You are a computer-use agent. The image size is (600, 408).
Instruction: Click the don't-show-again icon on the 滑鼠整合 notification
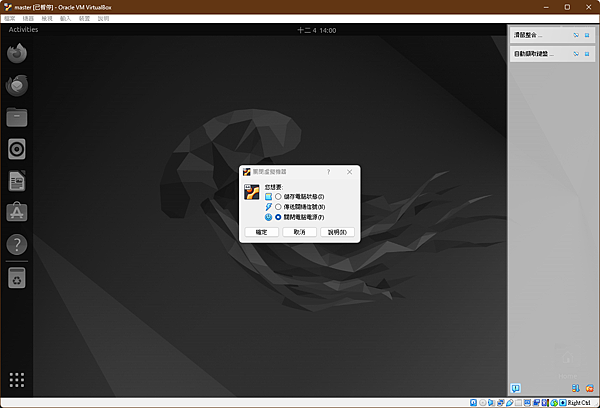pos(576,35)
